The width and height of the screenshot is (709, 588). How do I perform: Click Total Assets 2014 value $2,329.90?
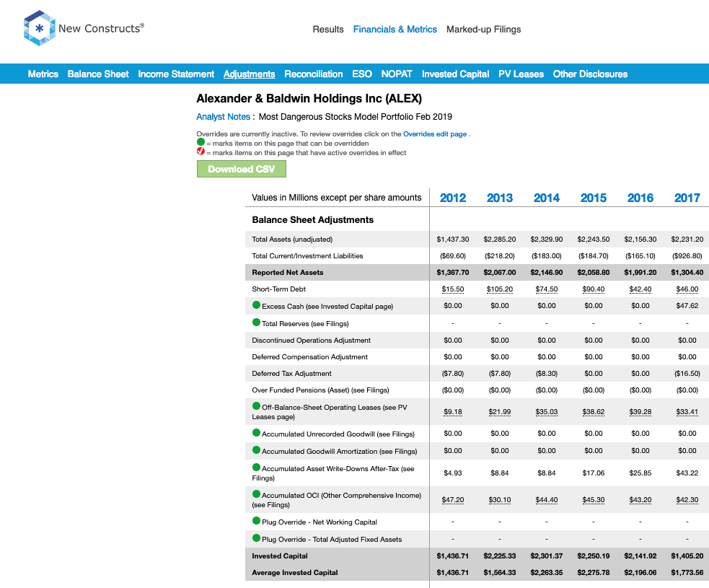(x=546, y=240)
